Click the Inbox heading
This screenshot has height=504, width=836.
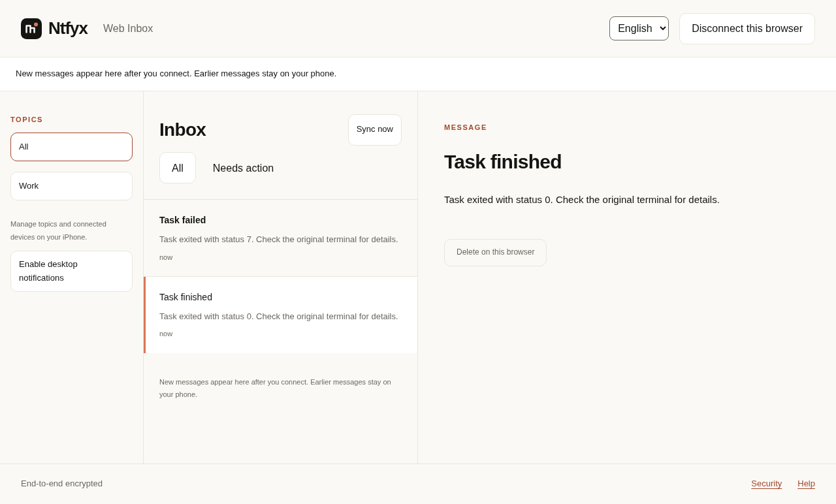(182, 130)
